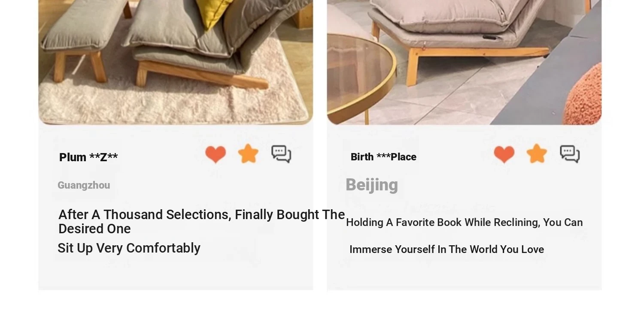Click the Beijing location label

(x=372, y=185)
